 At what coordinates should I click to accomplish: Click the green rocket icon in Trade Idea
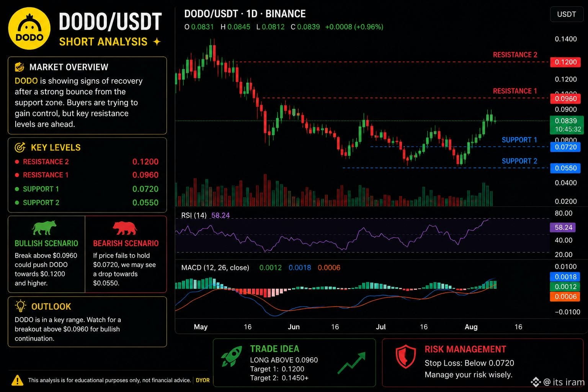coord(232,357)
